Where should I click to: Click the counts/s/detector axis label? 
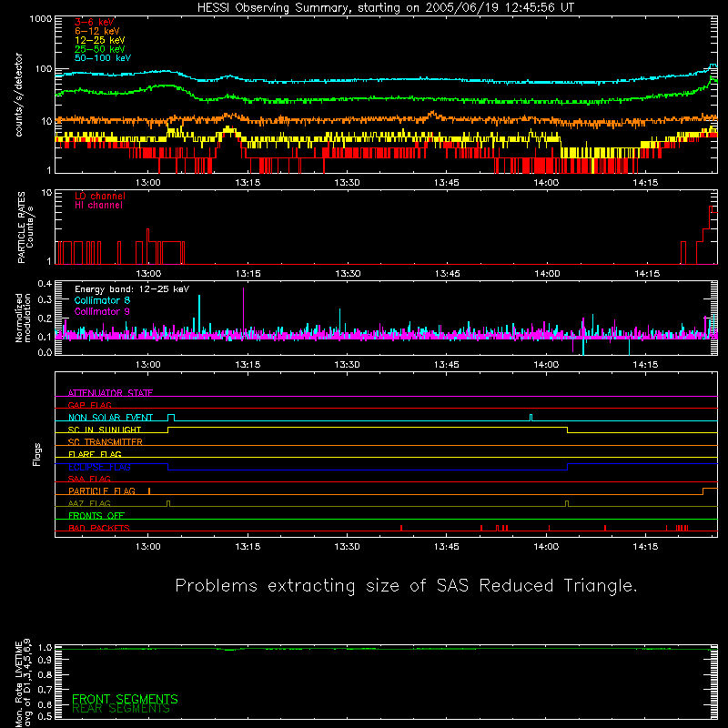pos(19,95)
